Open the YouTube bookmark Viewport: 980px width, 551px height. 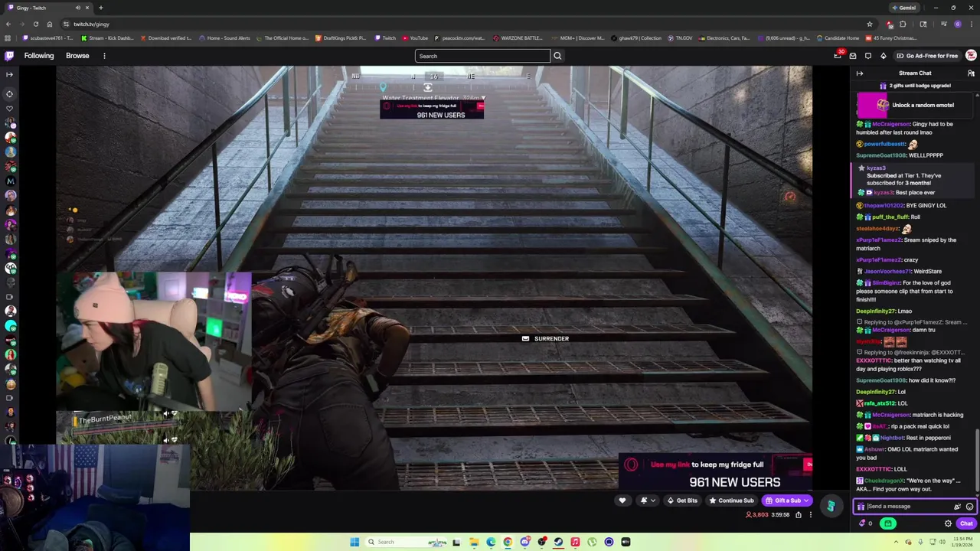pyautogui.click(x=415, y=37)
